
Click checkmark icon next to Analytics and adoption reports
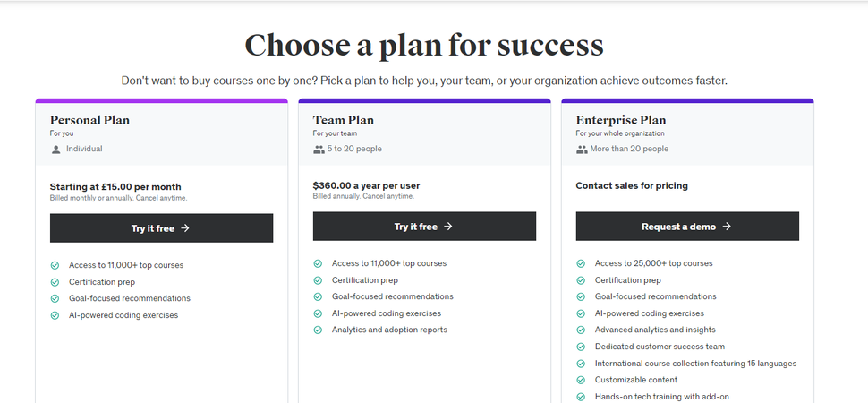(318, 330)
